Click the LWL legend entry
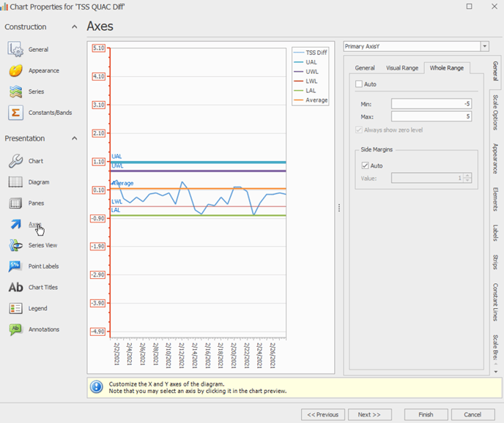This screenshot has height=423, width=504. pyautogui.click(x=305, y=81)
